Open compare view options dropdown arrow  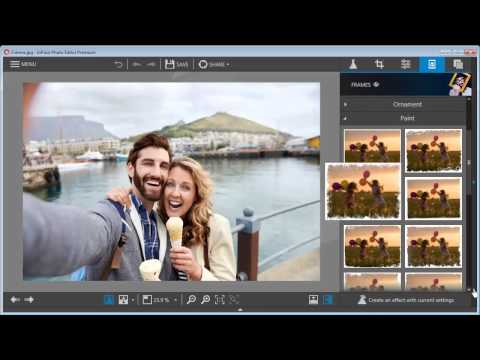(133, 300)
